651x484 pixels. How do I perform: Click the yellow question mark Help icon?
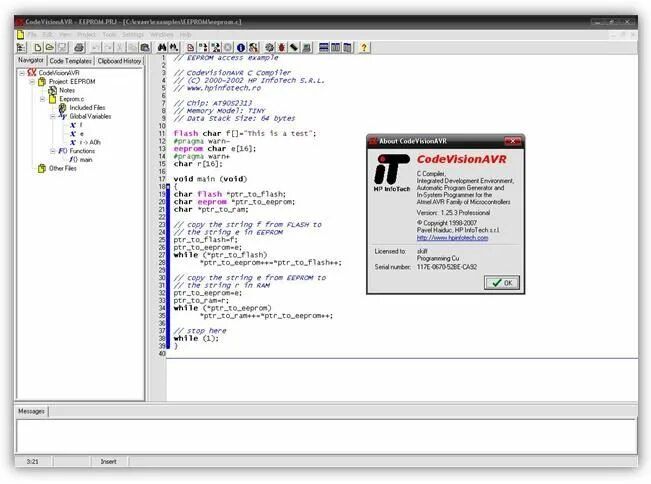pyautogui.click(x=364, y=48)
